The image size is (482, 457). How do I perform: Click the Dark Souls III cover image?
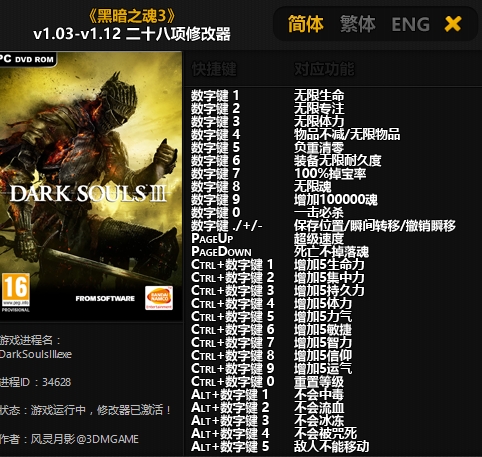click(91, 186)
